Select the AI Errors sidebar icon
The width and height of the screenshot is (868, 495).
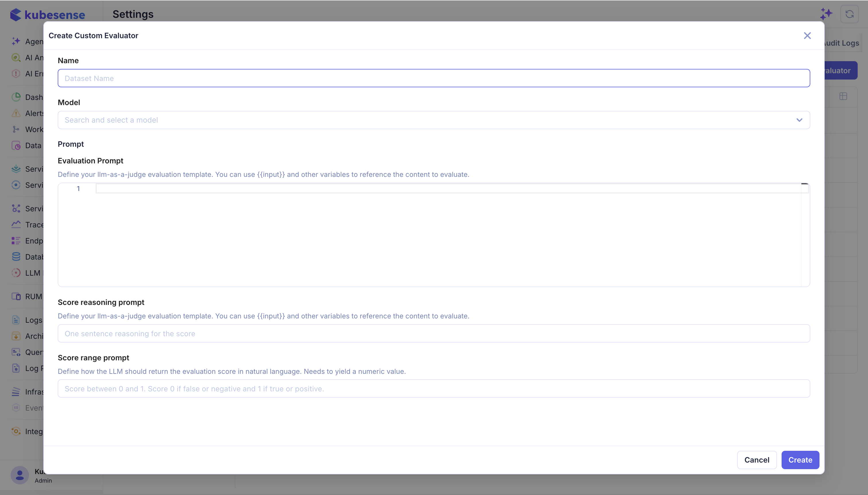(x=15, y=74)
